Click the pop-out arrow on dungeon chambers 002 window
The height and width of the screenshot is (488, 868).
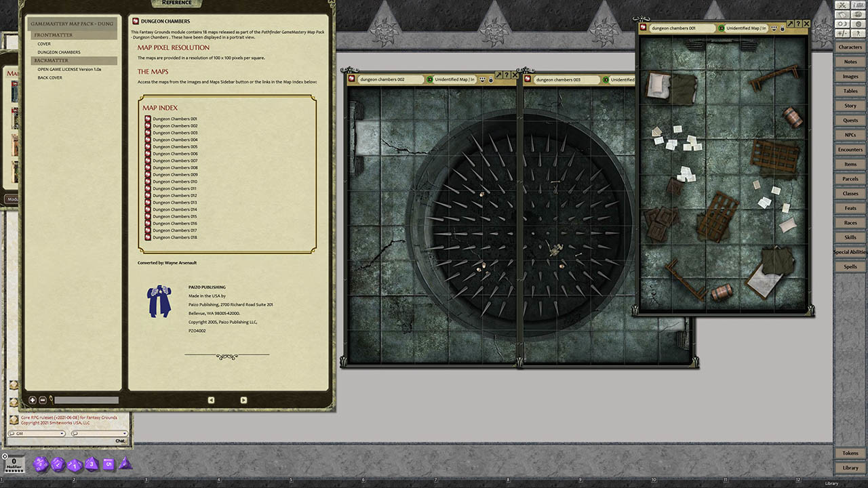click(499, 75)
